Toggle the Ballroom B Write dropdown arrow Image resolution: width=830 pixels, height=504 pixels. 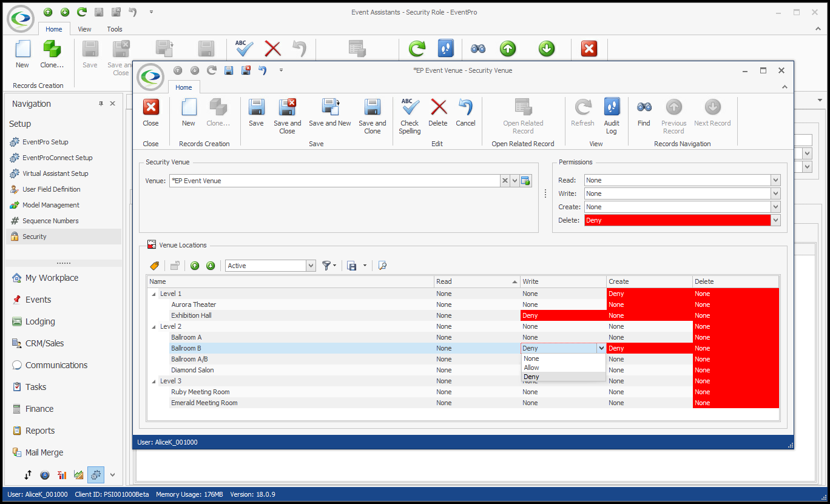point(601,348)
